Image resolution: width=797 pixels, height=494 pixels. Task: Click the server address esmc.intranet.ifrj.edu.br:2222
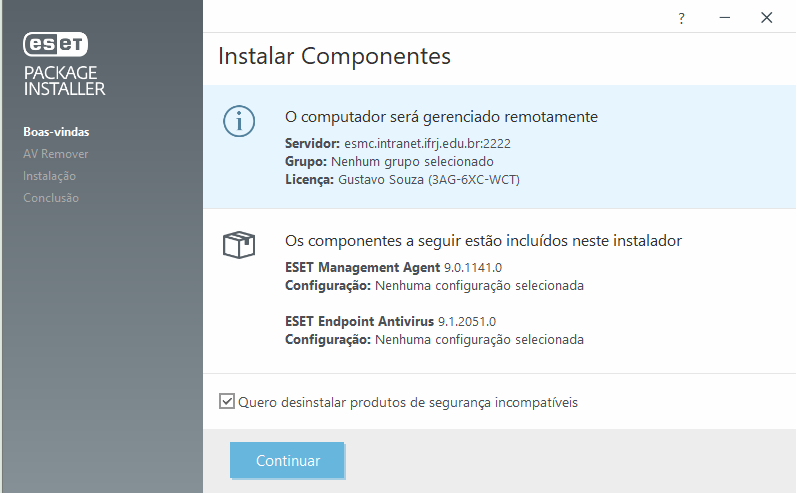(x=427, y=143)
